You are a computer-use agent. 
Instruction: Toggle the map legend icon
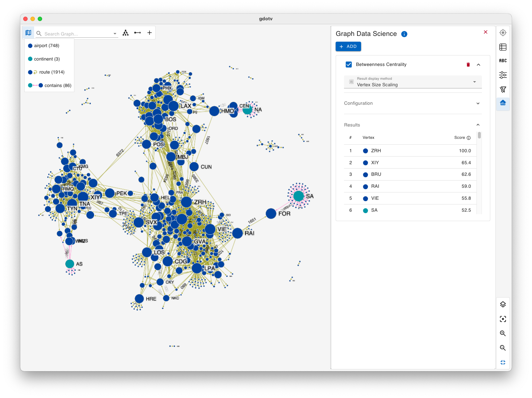(x=28, y=33)
